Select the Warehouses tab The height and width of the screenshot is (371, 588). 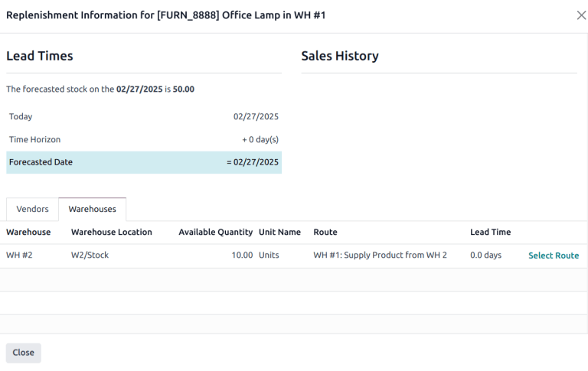click(92, 209)
